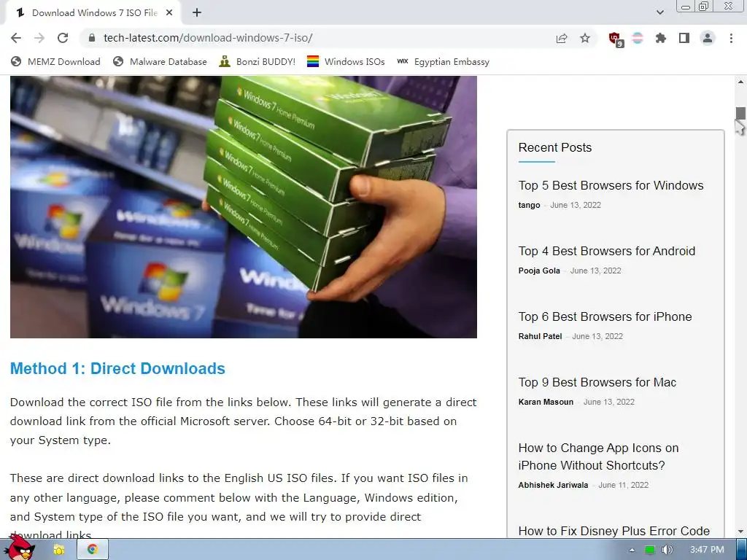The height and width of the screenshot is (560, 747).
Task: Click the page scrollbar down arrow
Action: click(x=740, y=532)
